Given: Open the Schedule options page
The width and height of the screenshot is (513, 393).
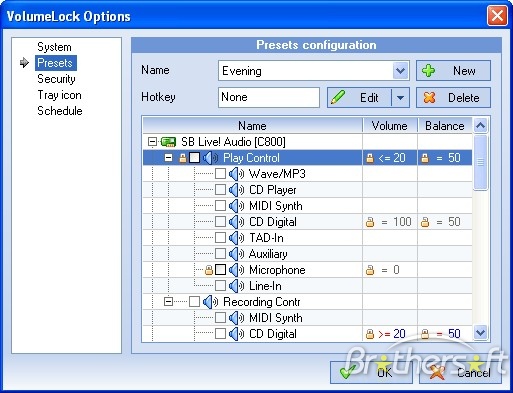Looking at the screenshot, I should point(60,111).
